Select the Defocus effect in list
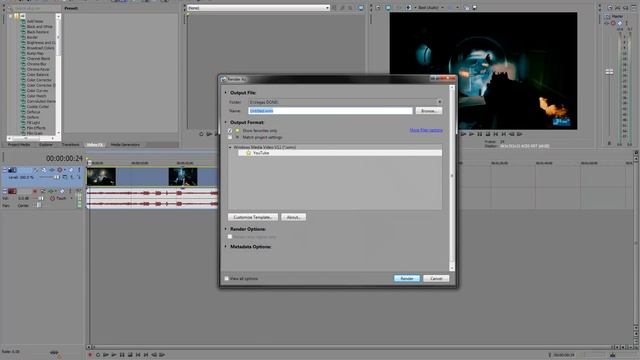The height and width of the screenshot is (360, 640). click(33, 112)
